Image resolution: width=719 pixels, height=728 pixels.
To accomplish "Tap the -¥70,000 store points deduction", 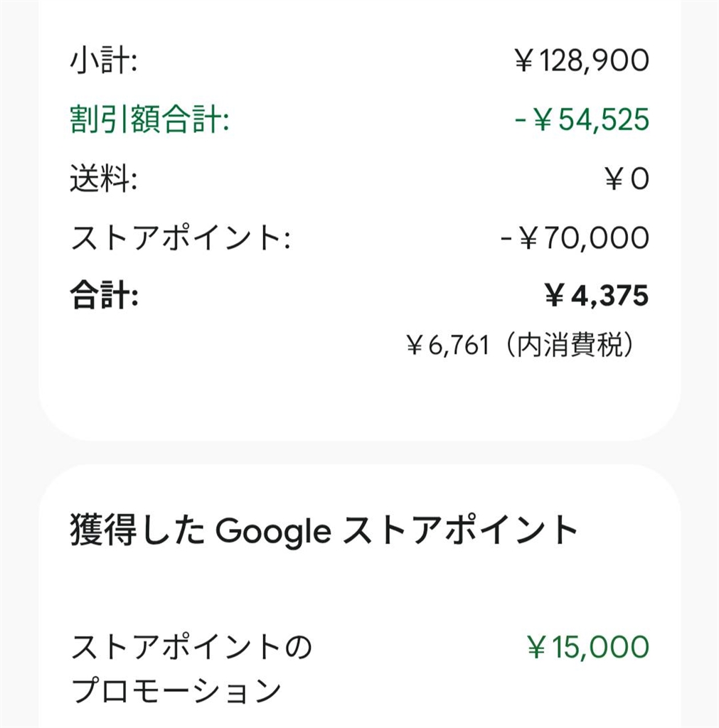I will coord(573,238).
